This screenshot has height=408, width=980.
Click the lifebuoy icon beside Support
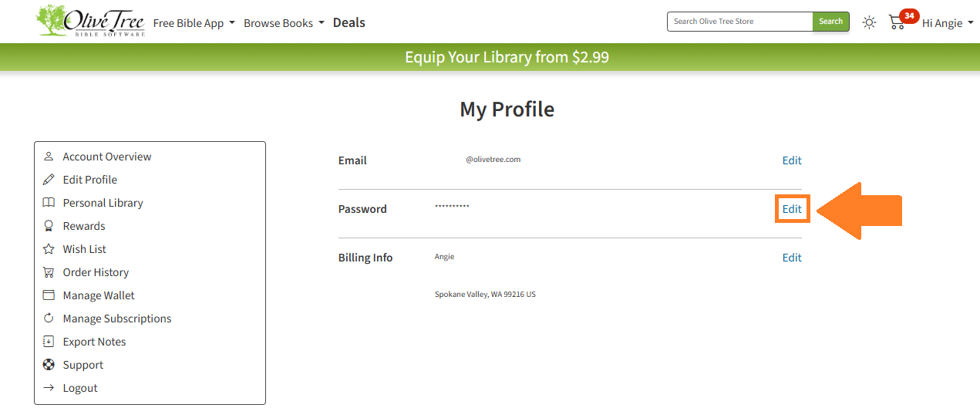[49, 365]
